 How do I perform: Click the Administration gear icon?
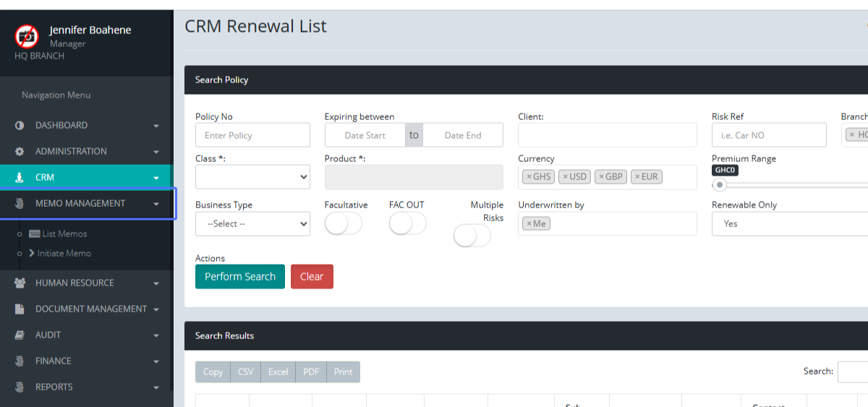20,152
